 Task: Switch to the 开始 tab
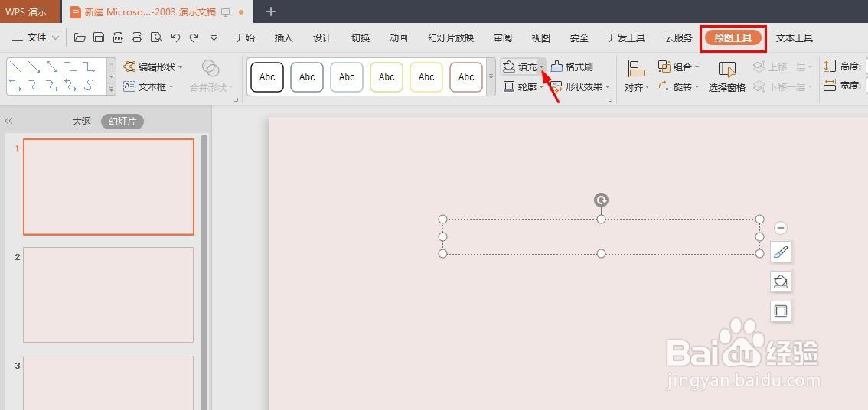pos(245,37)
